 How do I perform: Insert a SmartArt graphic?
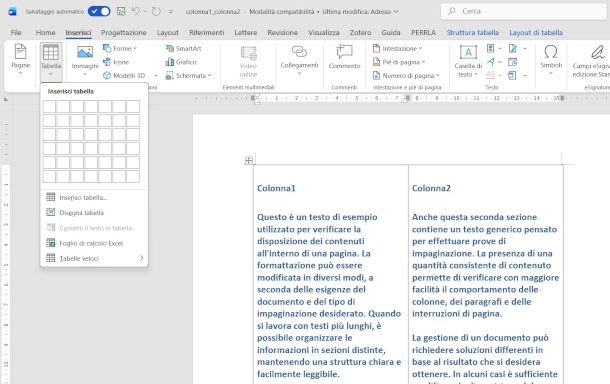pos(183,49)
